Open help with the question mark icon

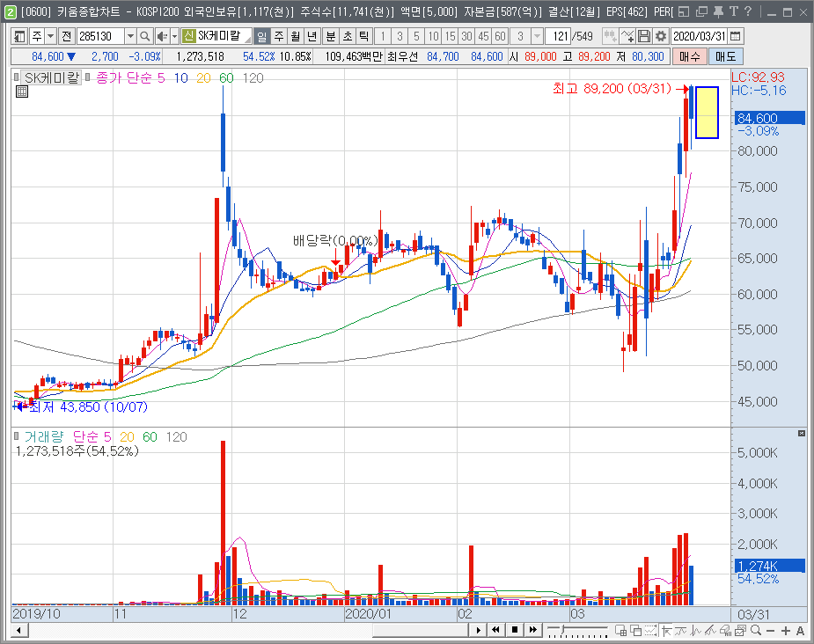[747, 11]
